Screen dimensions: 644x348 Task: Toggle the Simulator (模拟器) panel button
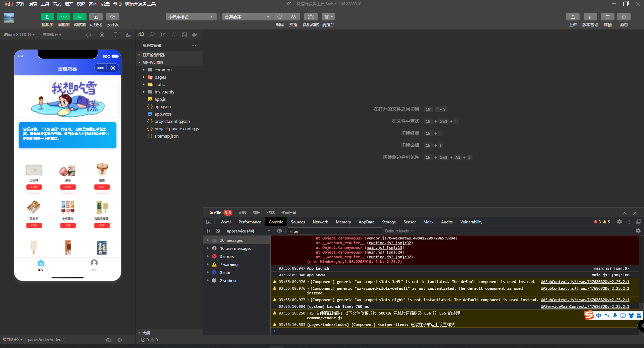point(47,17)
